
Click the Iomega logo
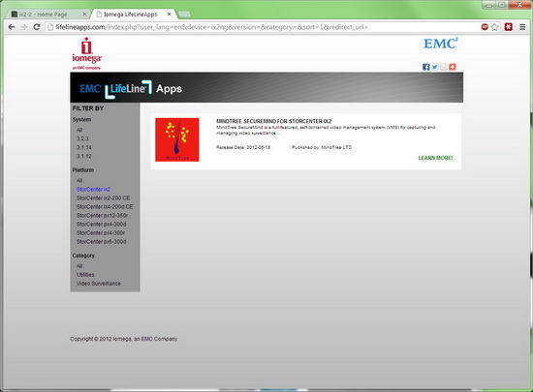coord(86,53)
